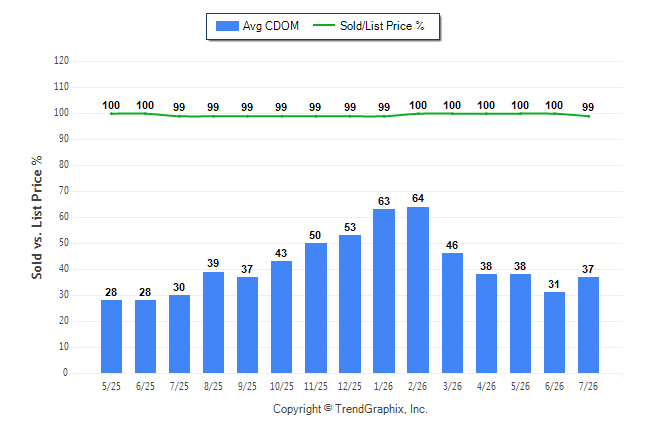Click the 10/25 bar labeled 43

coord(281,317)
